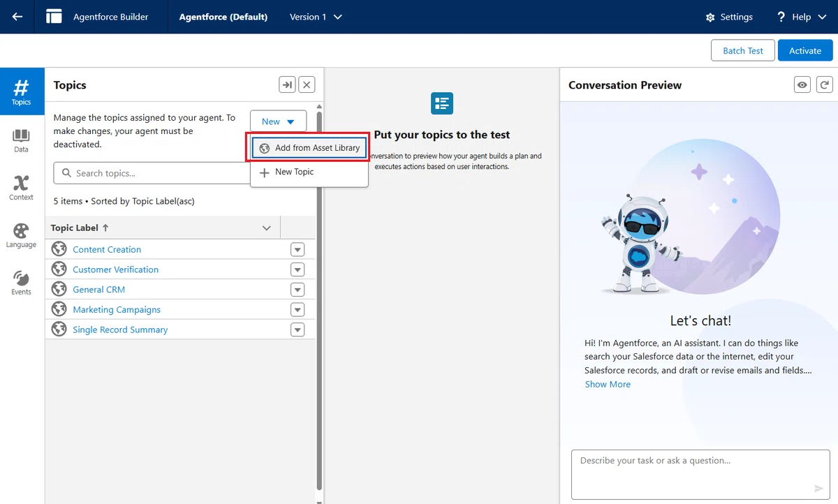Choose Add from Asset Library
The image size is (838, 504).
click(x=309, y=148)
